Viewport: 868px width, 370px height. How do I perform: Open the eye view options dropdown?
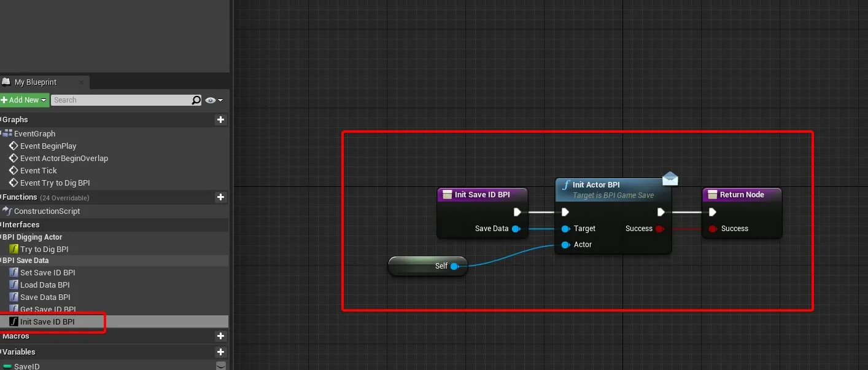pos(214,100)
